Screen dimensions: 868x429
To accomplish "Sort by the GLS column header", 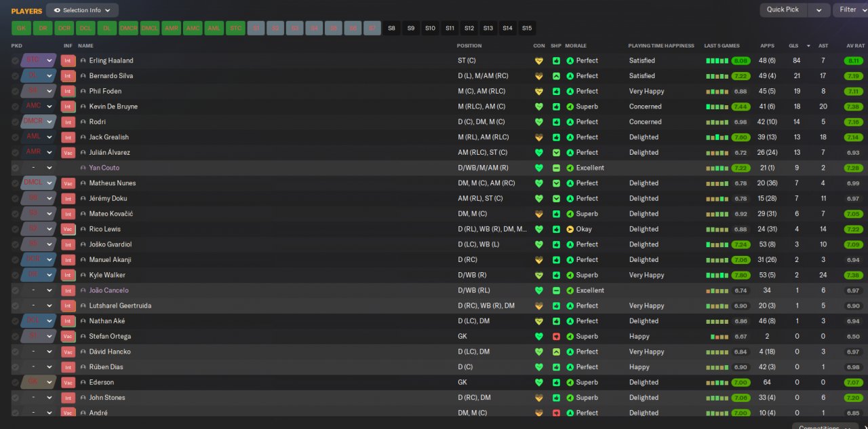I will [x=793, y=45].
